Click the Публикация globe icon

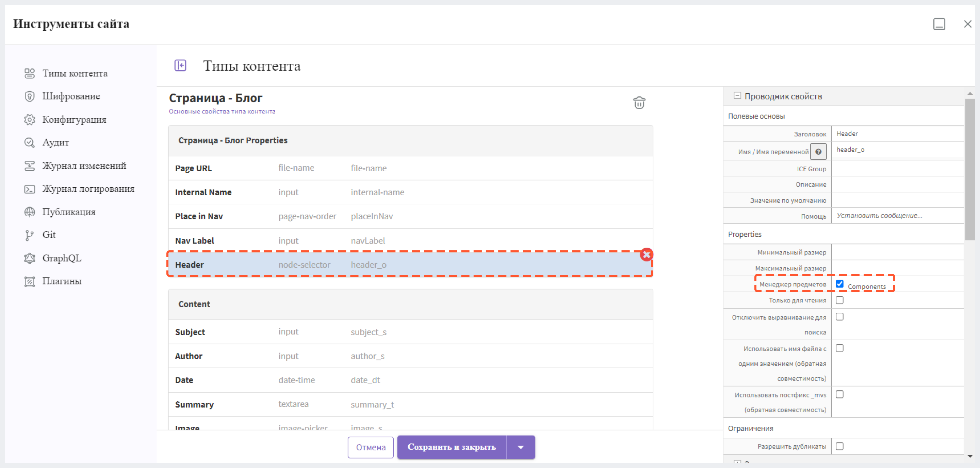[29, 212]
